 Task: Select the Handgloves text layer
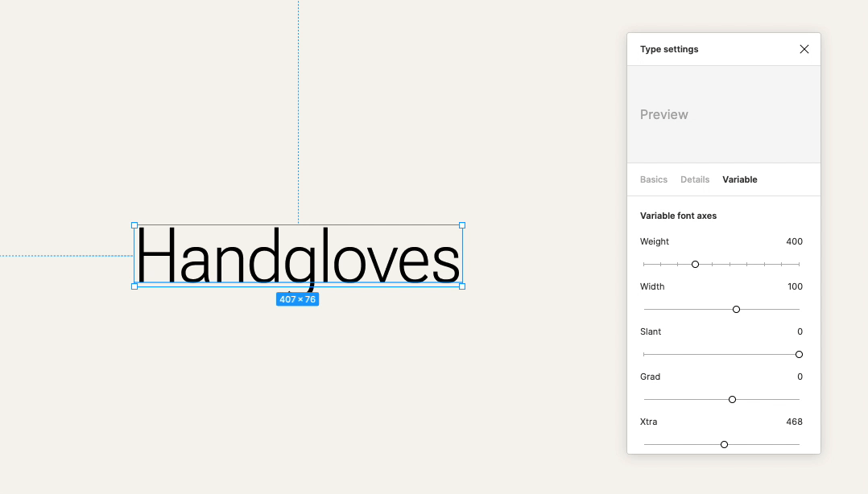[298, 257]
